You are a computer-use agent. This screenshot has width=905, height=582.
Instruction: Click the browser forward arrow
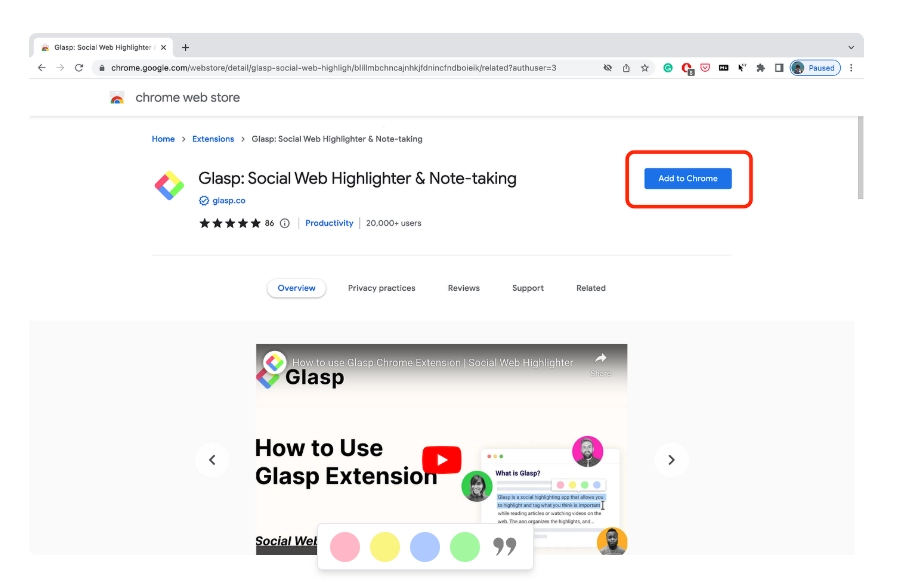(60, 68)
